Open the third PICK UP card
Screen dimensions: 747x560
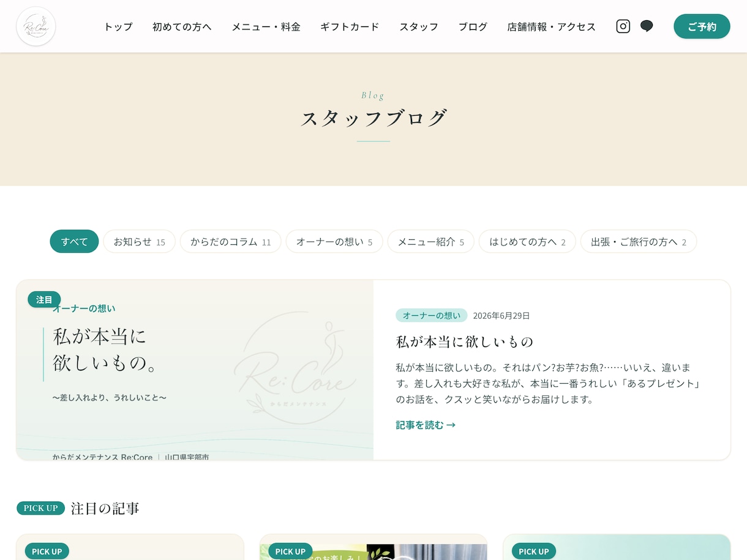coord(617,547)
